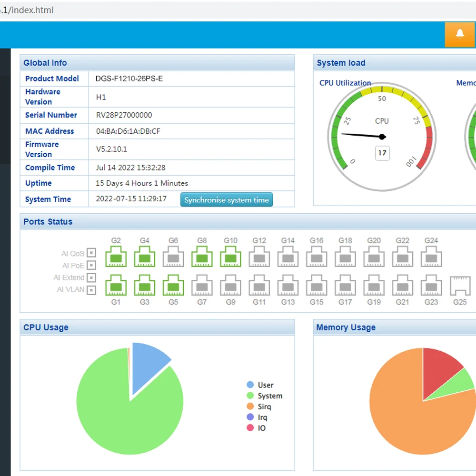This screenshot has height=476, width=476.
Task: Select port G12 icon
Action: (x=259, y=257)
